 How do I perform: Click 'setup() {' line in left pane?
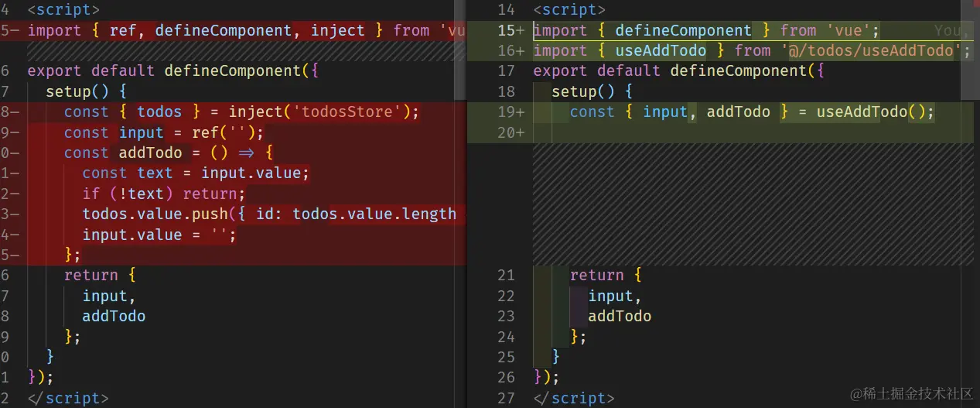pos(87,91)
